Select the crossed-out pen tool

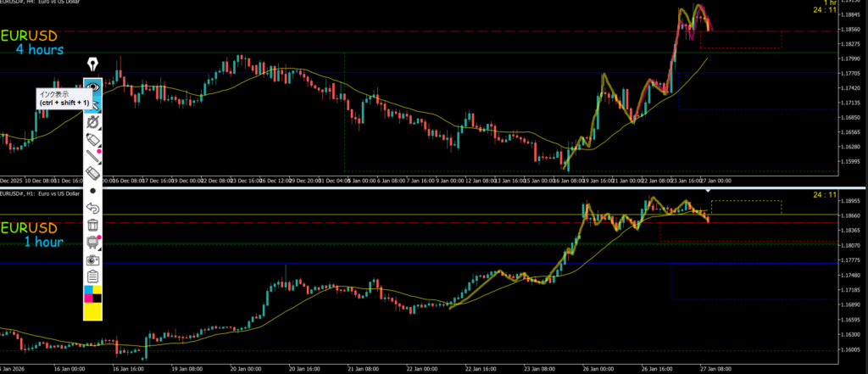(x=93, y=122)
